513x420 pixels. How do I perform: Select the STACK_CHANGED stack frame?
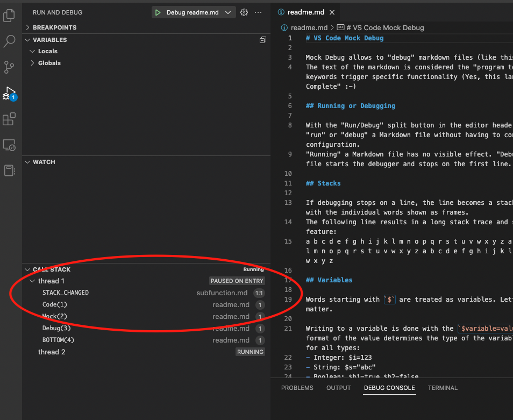[x=146, y=293]
